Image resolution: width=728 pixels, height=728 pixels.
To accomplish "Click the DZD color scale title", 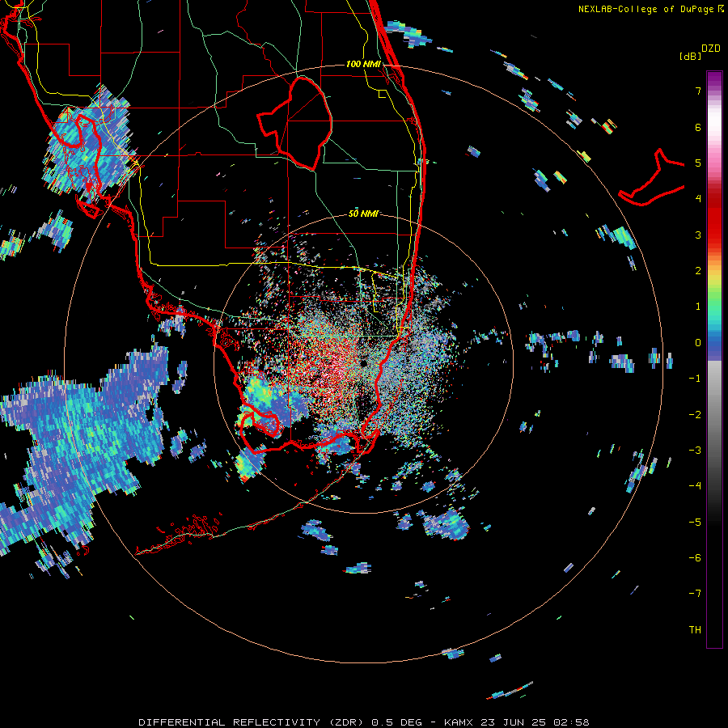I will click(710, 49).
